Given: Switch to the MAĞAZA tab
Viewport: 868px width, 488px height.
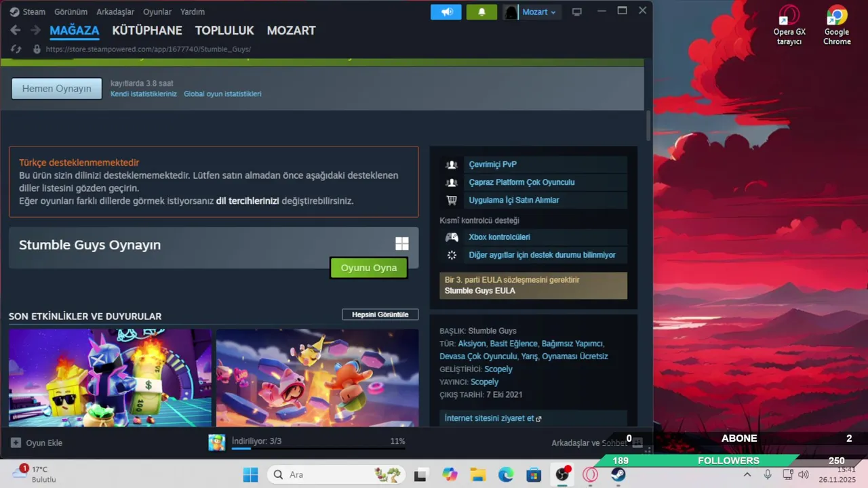Looking at the screenshot, I should pos(75,30).
